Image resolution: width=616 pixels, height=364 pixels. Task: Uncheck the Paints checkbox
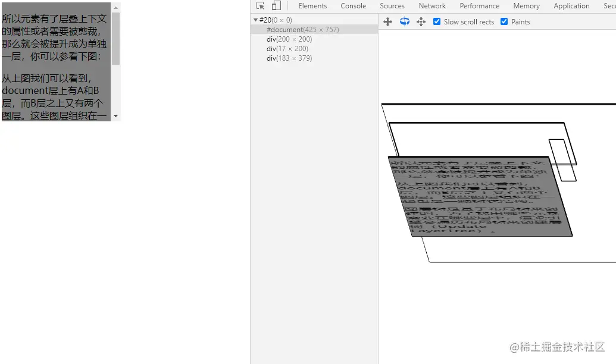click(504, 21)
